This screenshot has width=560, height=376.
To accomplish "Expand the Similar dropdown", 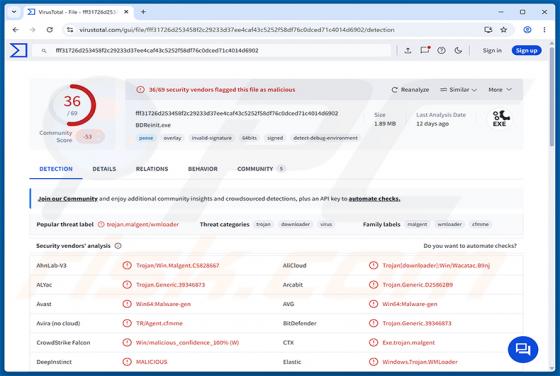I will pyautogui.click(x=459, y=90).
